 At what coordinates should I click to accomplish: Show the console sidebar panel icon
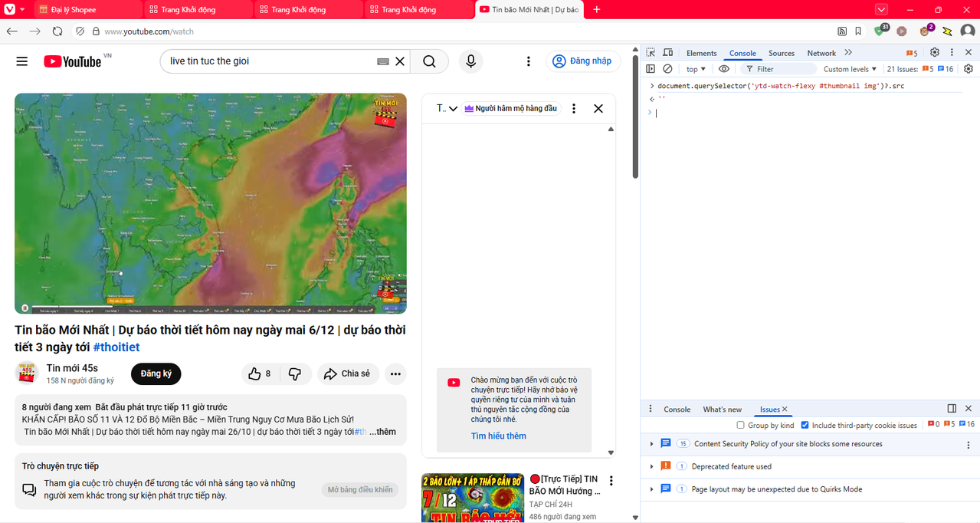point(651,69)
